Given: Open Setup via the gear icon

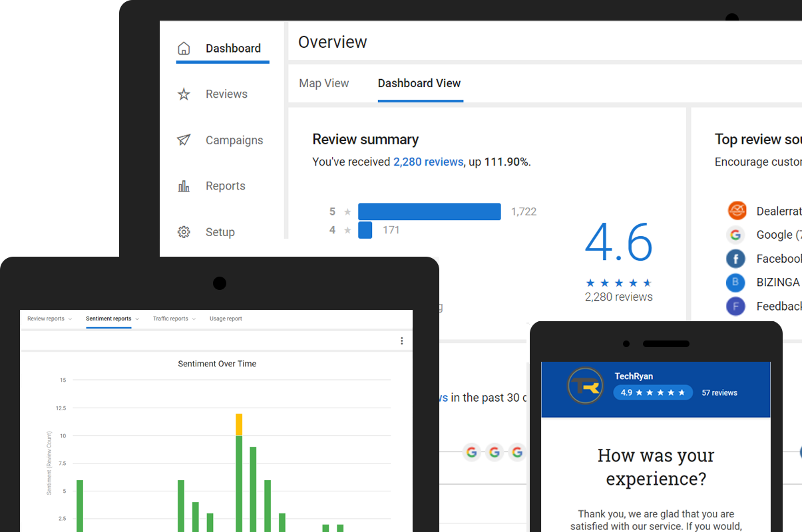Looking at the screenshot, I should pyautogui.click(x=184, y=232).
